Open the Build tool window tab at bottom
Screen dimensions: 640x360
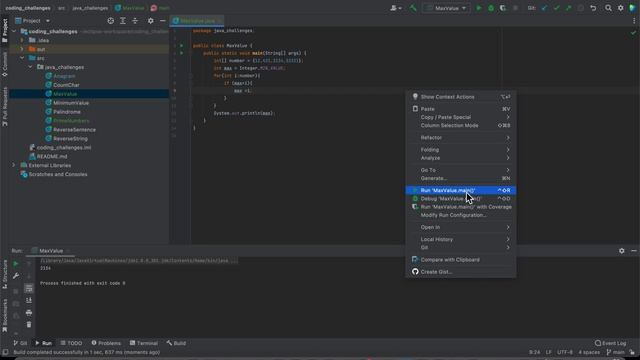(x=176, y=343)
